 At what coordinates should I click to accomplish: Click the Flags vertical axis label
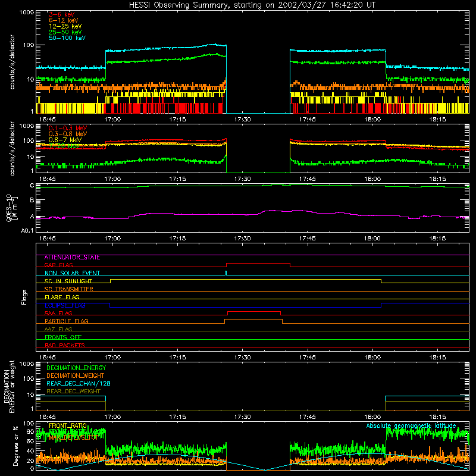[24, 297]
